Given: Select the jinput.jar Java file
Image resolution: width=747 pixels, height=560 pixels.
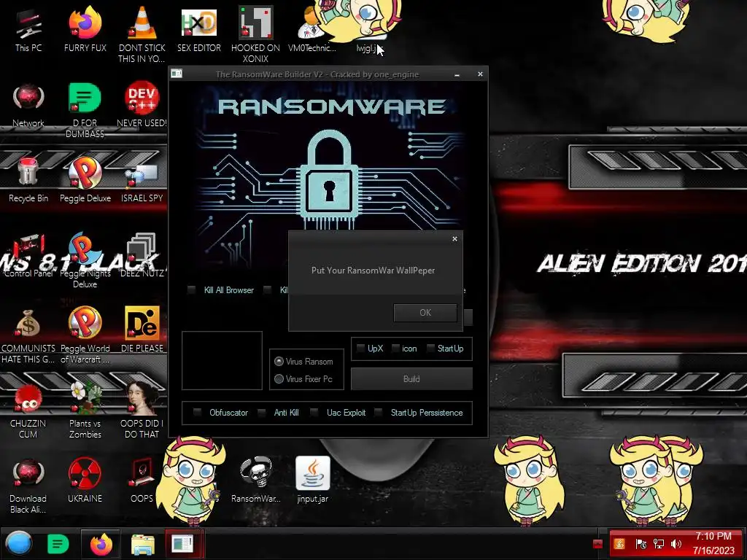Looking at the screenshot, I should (312, 480).
